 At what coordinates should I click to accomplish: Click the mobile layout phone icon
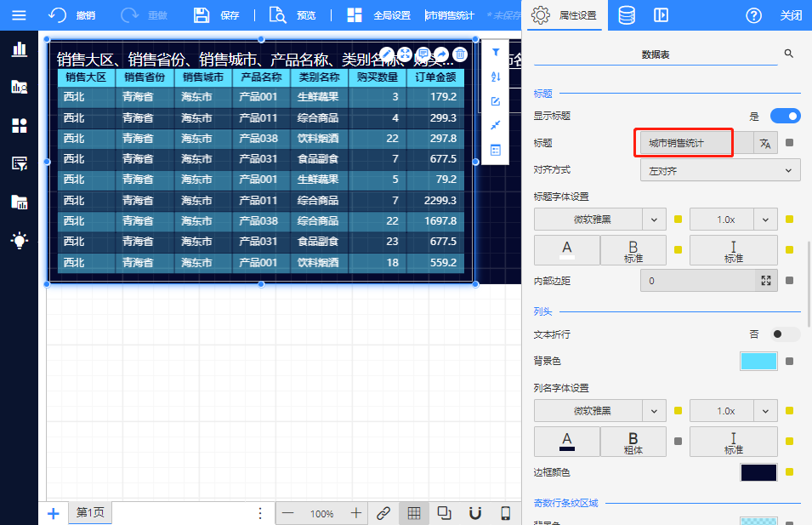[x=505, y=513]
